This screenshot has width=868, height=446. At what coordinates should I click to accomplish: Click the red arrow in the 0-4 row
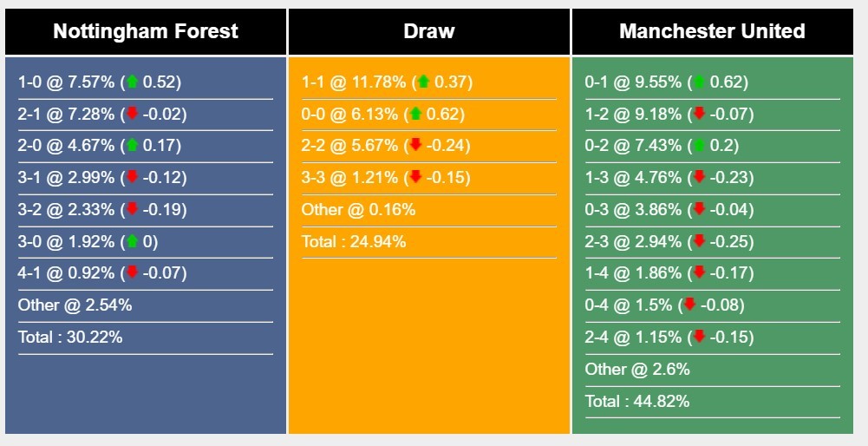[x=689, y=305]
